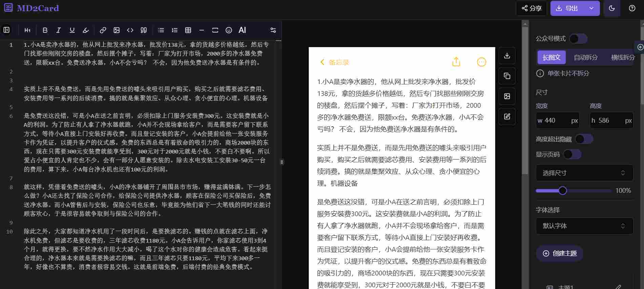Select the 横线拆分 tab
Viewport: 644px width, 289px height.
click(x=623, y=57)
